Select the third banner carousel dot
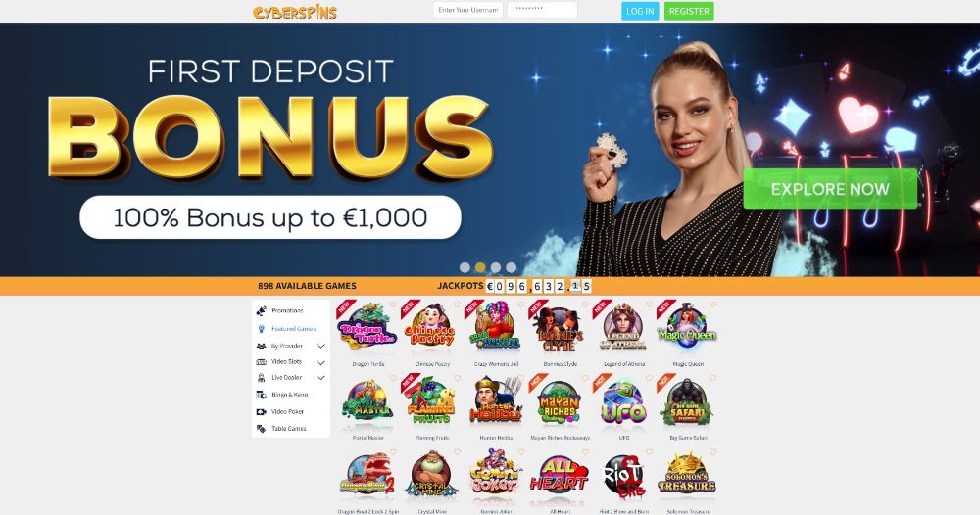 [x=496, y=267]
